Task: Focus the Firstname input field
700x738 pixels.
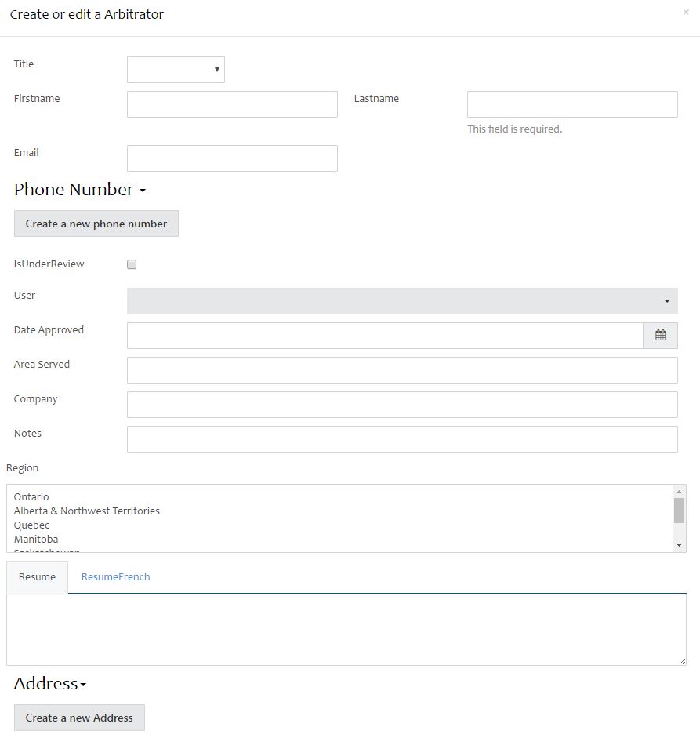Action: (232, 104)
